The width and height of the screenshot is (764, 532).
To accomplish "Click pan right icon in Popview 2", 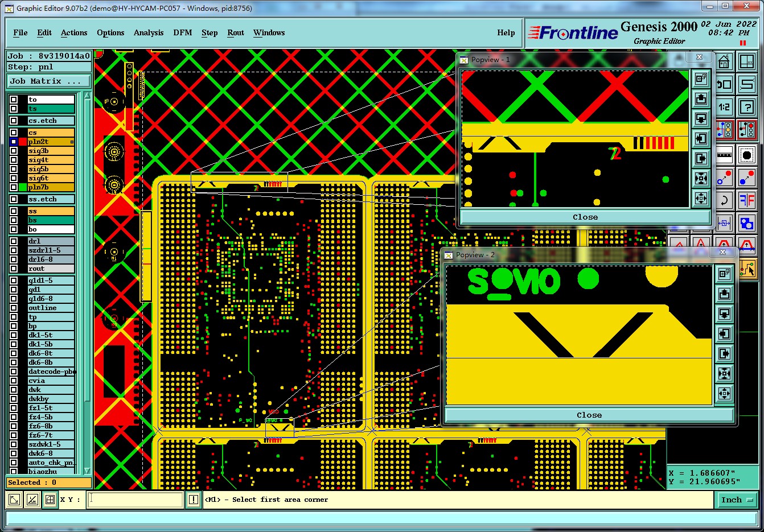I will 724,354.
